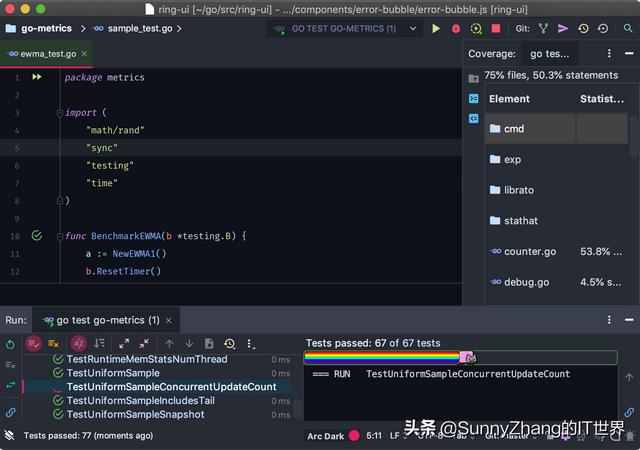Collapse the import block fold marker
Viewport: 640px width, 450px height.
pos(60,113)
